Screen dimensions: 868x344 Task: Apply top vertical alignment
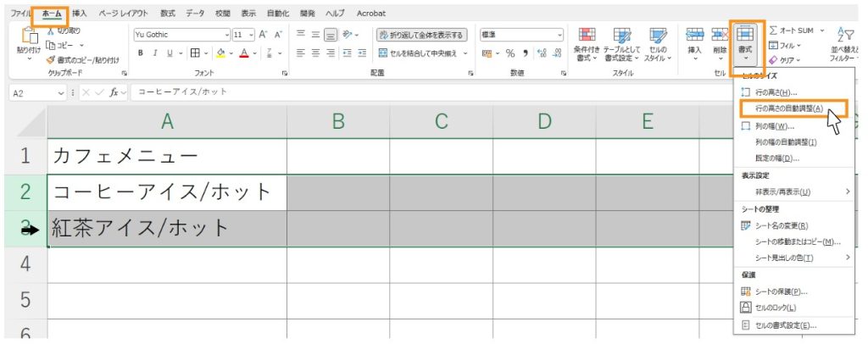tap(301, 34)
